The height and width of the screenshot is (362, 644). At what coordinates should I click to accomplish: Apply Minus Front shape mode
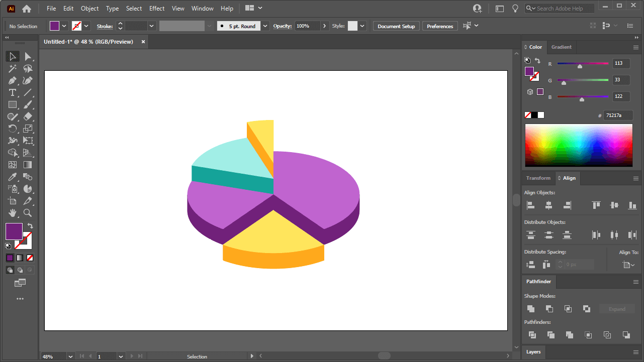[x=549, y=309]
